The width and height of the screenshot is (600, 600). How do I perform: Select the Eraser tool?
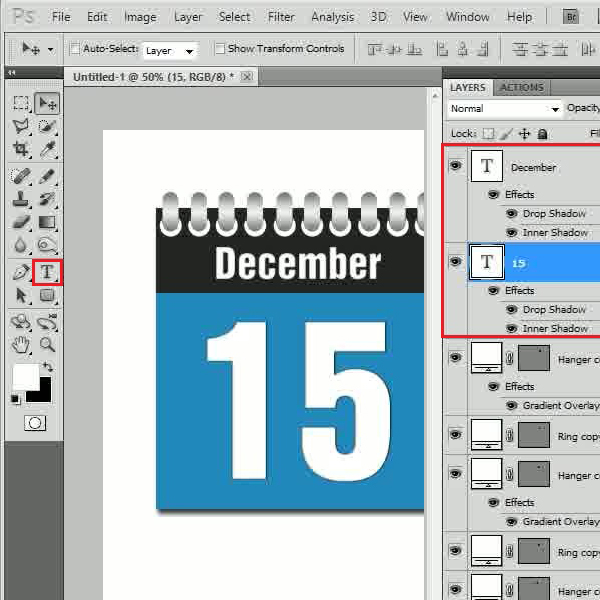(21, 222)
